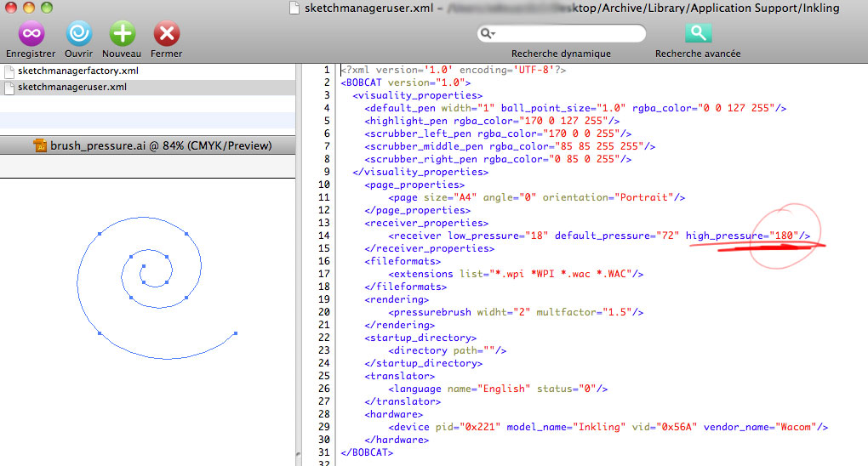The height and width of the screenshot is (466, 868).
Task: Click the Illustrator icon beside brush_pressure.ai
Action: coord(40,146)
